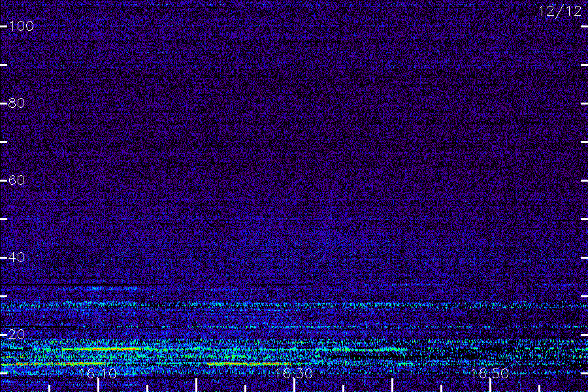The image size is (588, 392).
Task: Click the 20 frequency axis label
Action: (16, 335)
